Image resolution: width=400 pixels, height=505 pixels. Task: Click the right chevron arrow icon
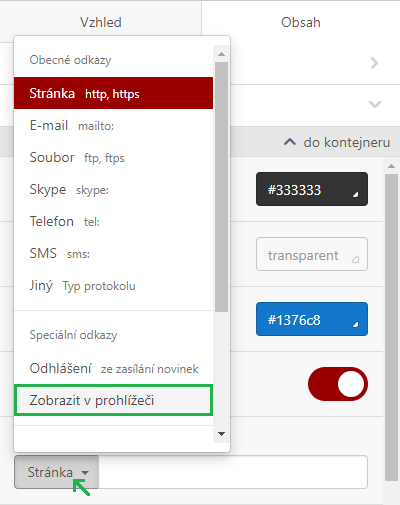pyautogui.click(x=374, y=63)
